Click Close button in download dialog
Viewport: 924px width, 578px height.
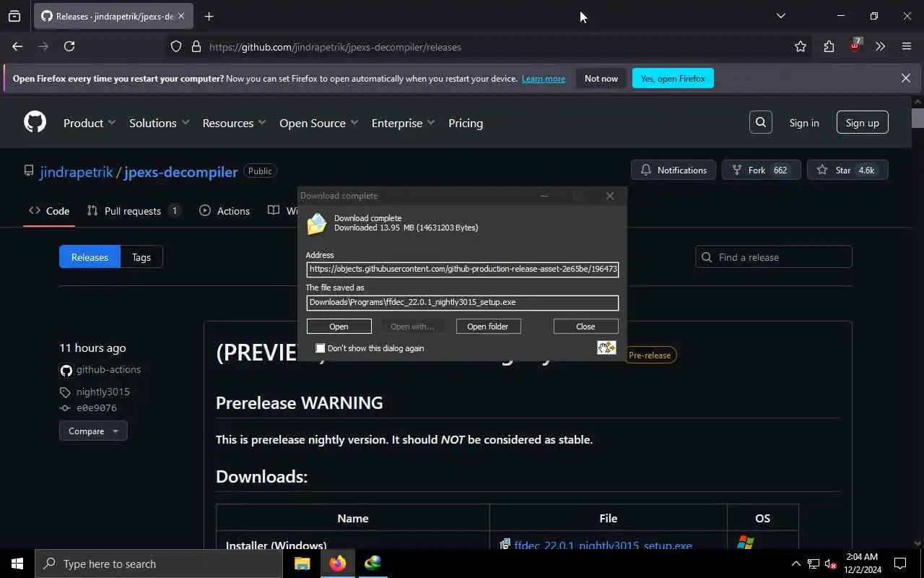585,327
